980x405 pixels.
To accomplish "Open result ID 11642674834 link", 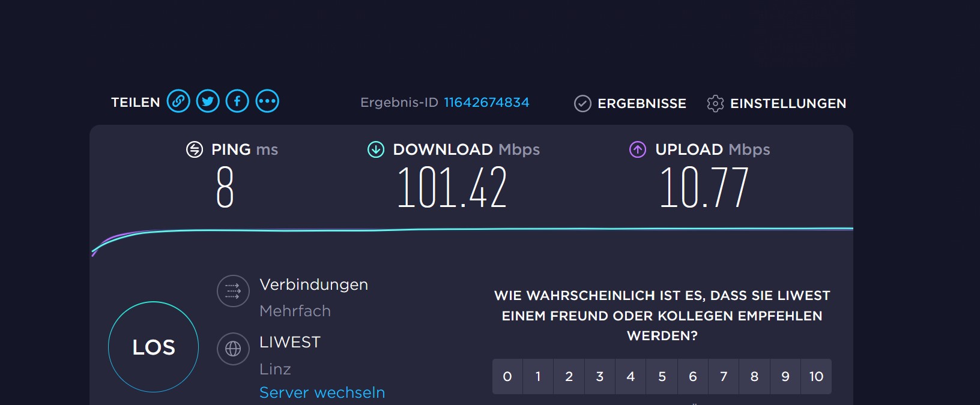I will coord(486,103).
